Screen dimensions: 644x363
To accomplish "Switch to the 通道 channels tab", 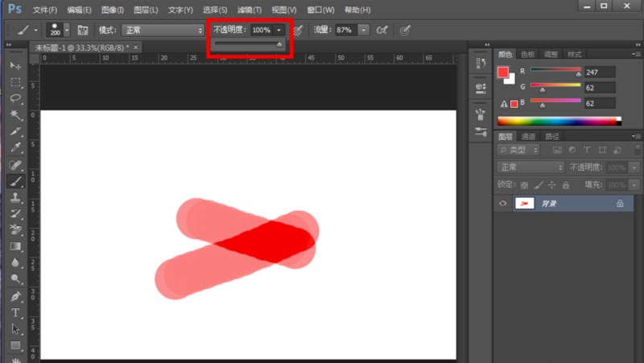I will [x=529, y=136].
